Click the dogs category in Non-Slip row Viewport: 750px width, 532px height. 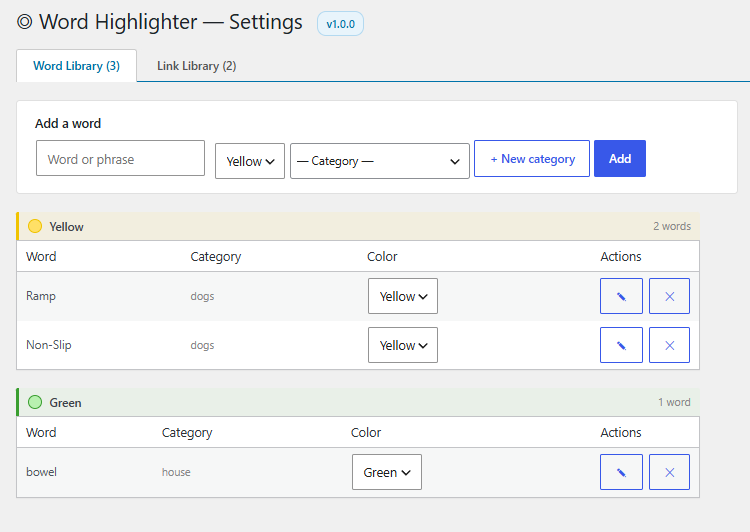[202, 345]
